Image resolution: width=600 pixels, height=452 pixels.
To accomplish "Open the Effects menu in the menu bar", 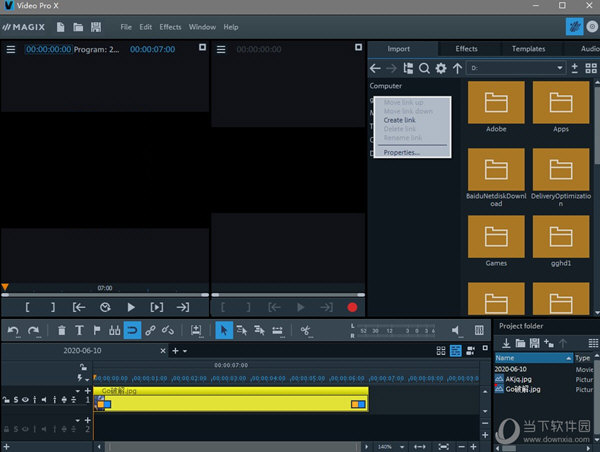I will (170, 27).
